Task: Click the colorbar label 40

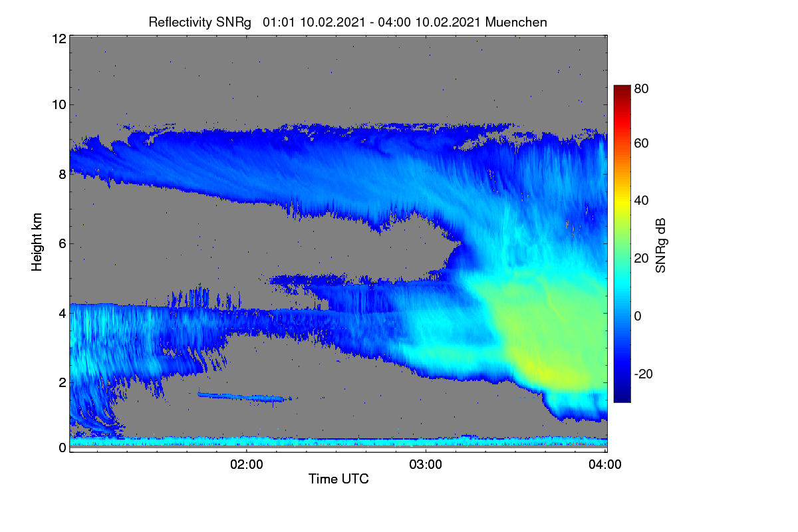Action: point(641,200)
